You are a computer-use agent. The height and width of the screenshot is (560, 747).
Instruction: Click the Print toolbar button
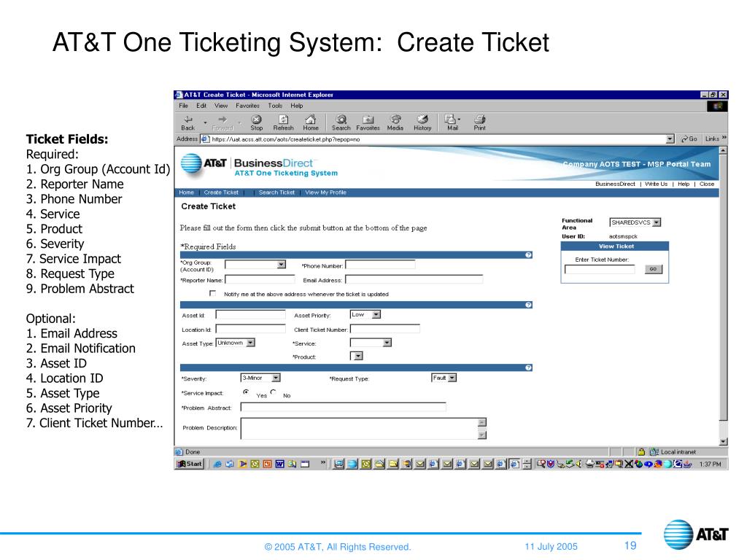[x=480, y=122]
